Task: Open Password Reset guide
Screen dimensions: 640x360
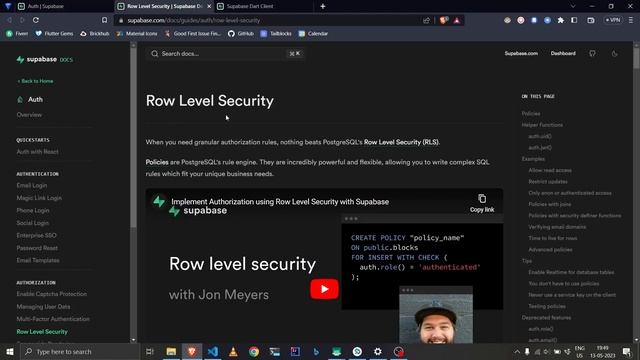Action: pyautogui.click(x=37, y=248)
